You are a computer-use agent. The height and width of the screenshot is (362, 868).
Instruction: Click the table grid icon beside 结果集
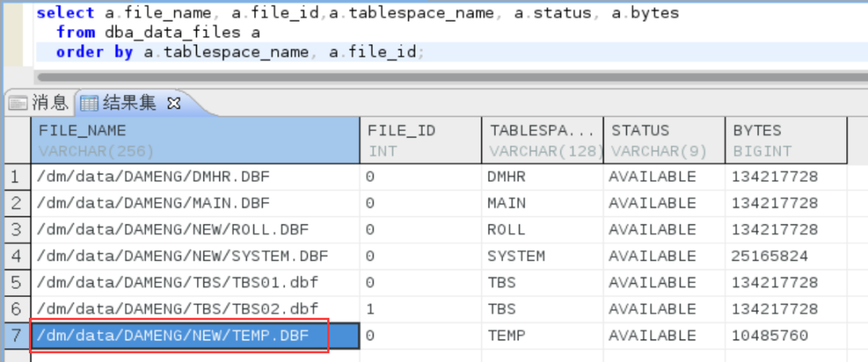pyautogui.click(x=88, y=102)
